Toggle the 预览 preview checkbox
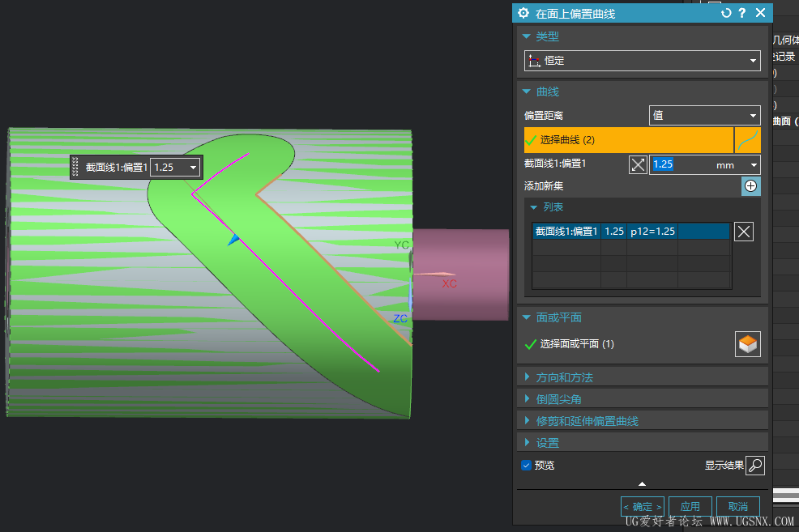Viewport: 799px width, 532px height. (527, 466)
